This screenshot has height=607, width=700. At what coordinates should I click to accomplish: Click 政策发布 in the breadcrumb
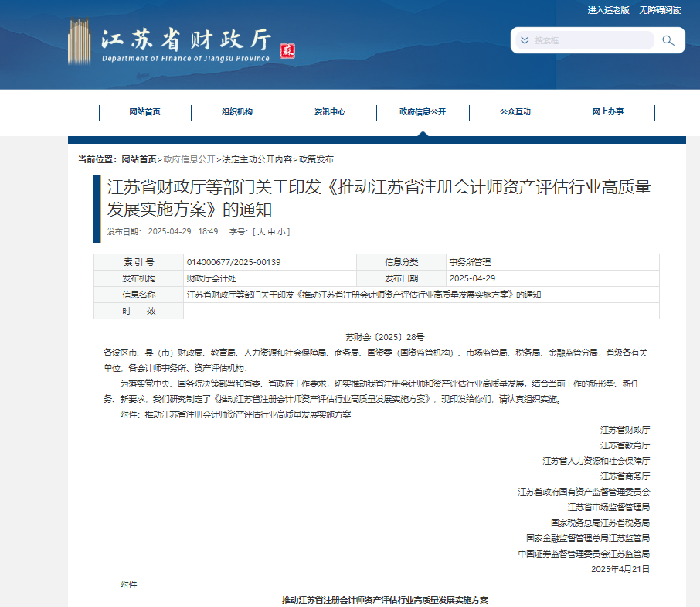click(x=316, y=159)
